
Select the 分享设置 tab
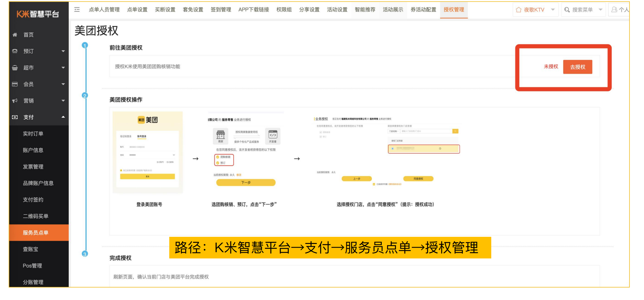[309, 10]
